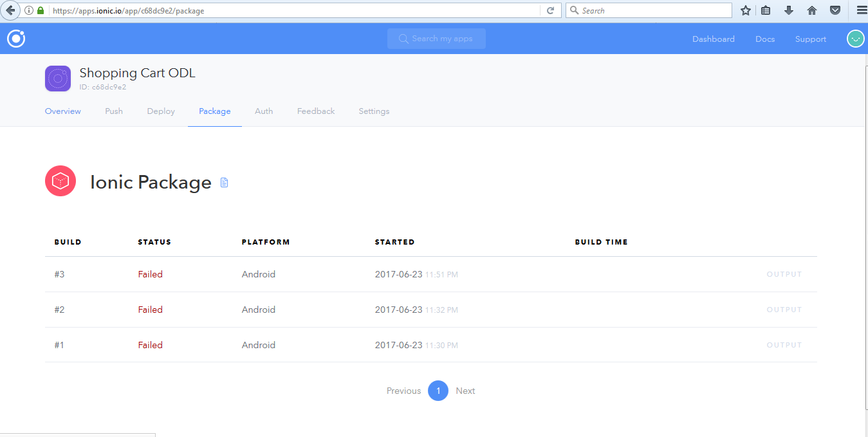
Task: Show bookmarks list icon in toolbar
Action: 766,10
